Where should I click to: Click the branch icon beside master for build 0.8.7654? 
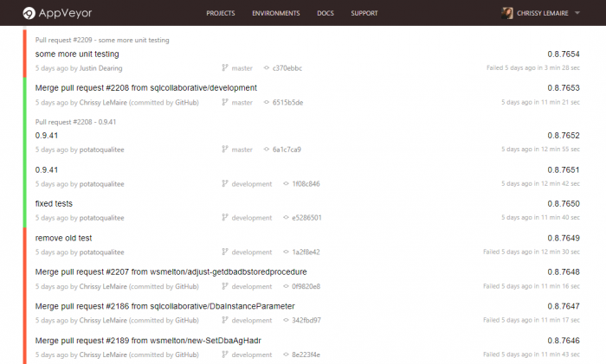point(225,67)
